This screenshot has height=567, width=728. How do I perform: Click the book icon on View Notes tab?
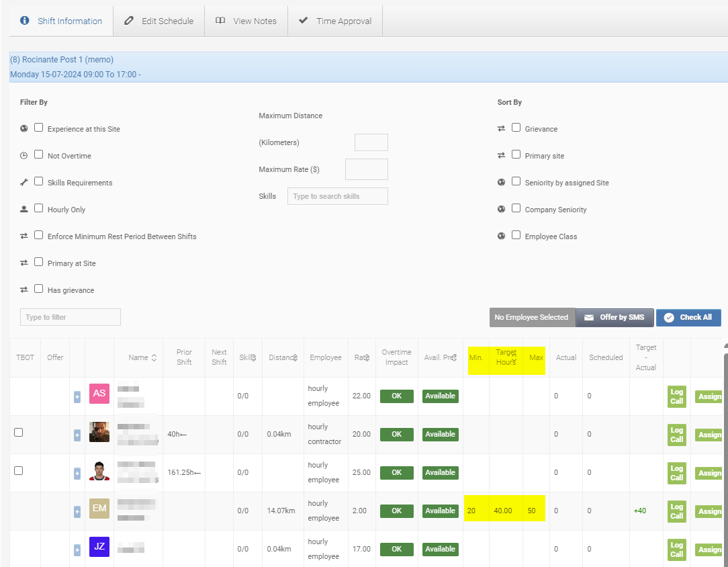[220, 21]
